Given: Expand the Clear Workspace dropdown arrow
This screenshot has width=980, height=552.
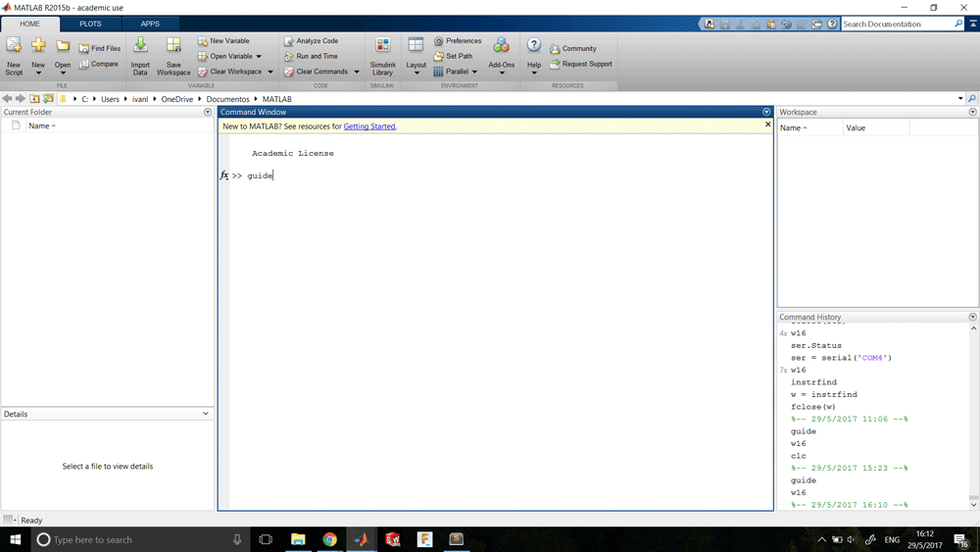Looking at the screenshot, I should (x=270, y=72).
